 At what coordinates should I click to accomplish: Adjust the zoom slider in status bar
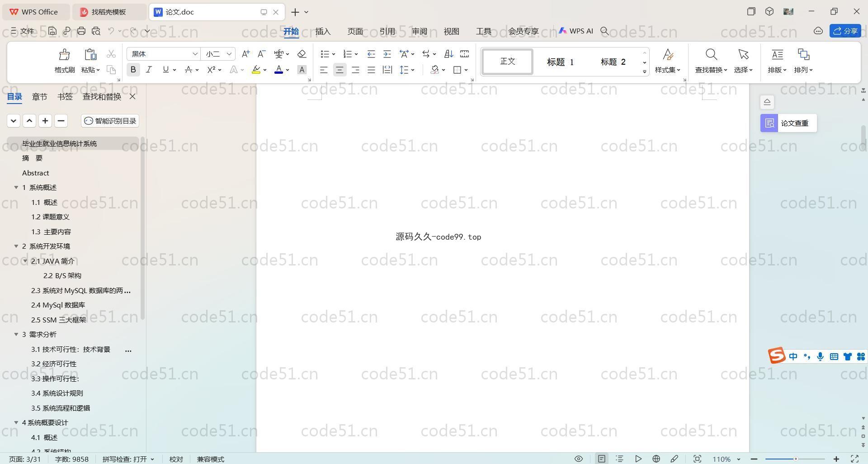click(795, 459)
